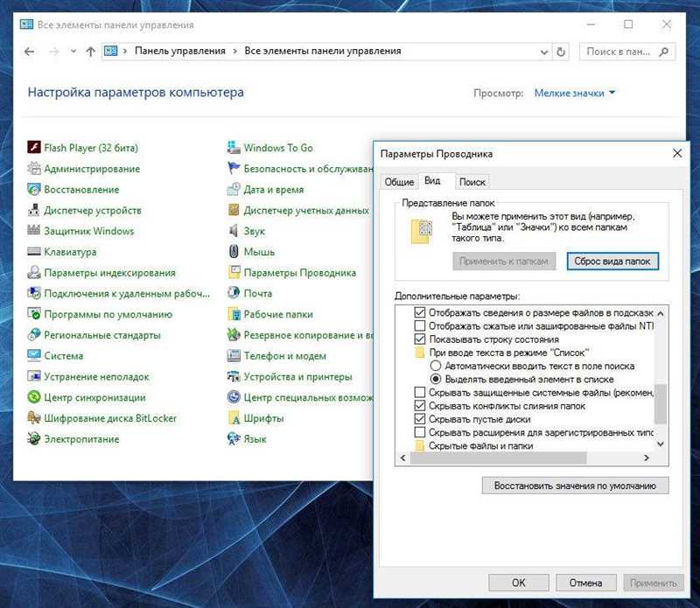Open the Клавиатура icon
This screenshot has height=608, width=700.
34,251
